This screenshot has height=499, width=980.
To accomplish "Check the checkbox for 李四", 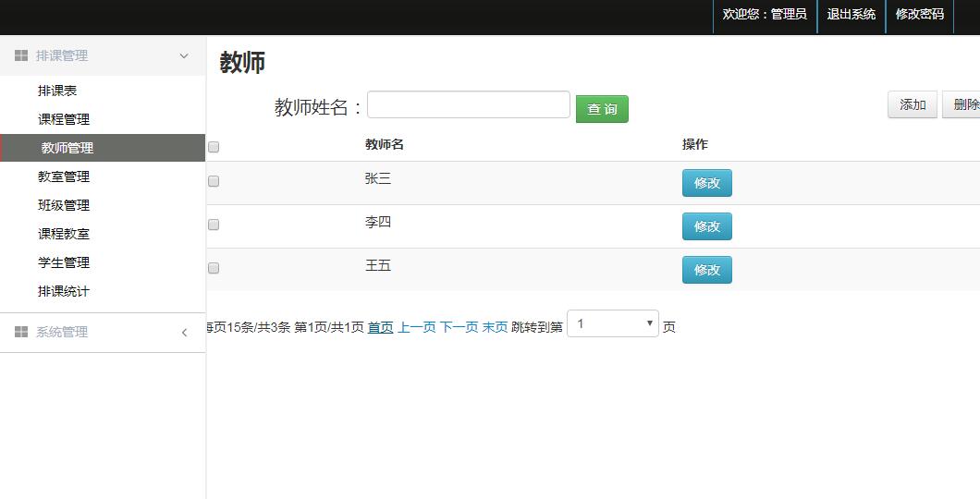I will 214,225.
